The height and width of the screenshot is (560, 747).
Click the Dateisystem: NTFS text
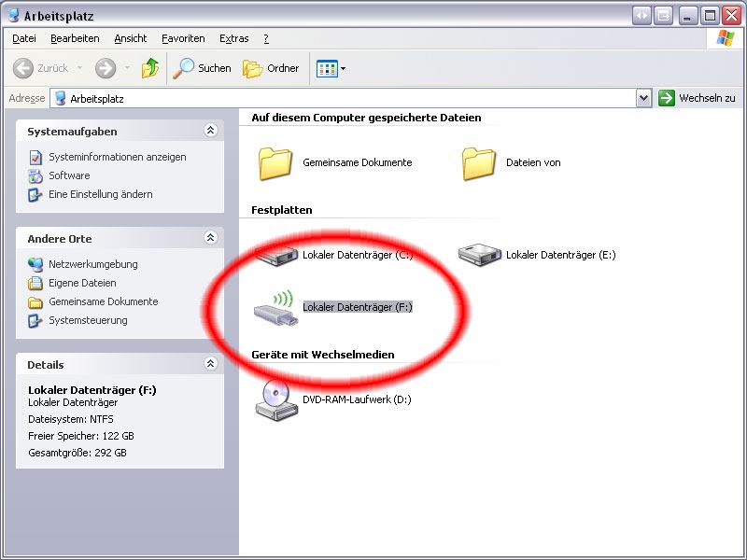point(71,419)
